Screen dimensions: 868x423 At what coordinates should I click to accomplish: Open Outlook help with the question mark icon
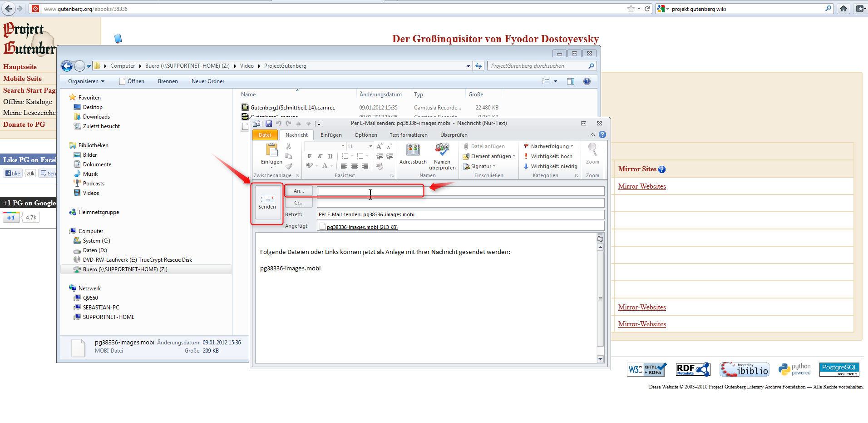click(x=602, y=134)
